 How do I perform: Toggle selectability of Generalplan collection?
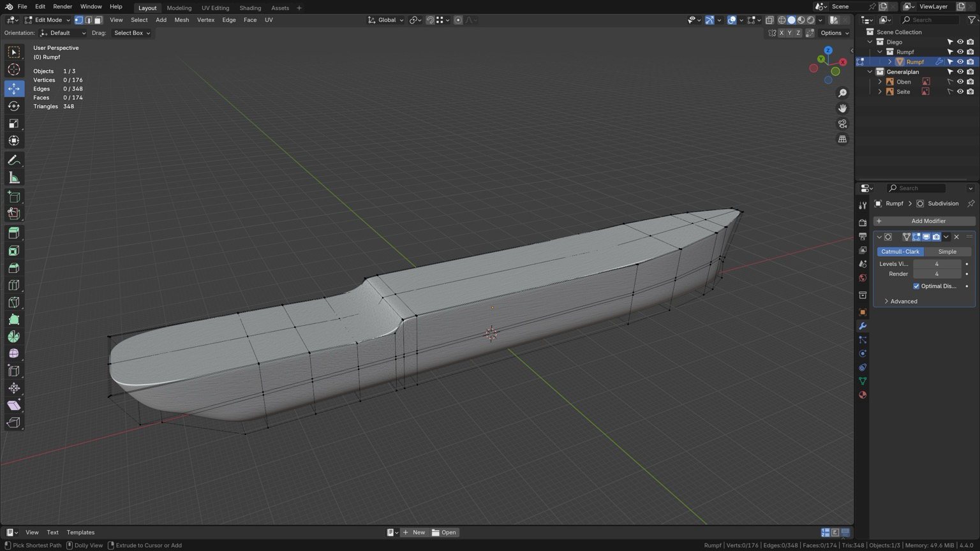coord(950,72)
